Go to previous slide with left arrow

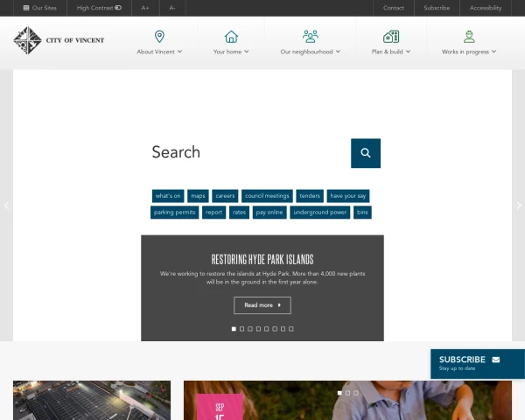tap(6, 206)
